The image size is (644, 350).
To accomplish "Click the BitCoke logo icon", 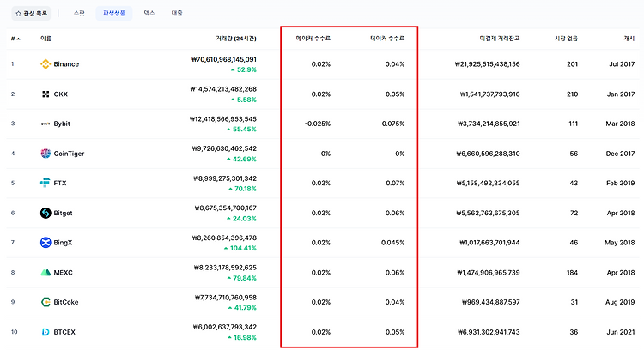I will 46,302.
